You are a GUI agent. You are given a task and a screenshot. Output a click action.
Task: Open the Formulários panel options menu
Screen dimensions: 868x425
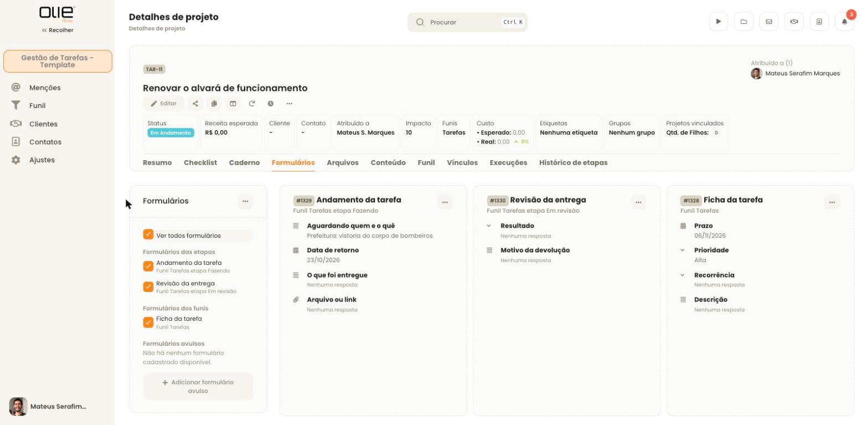click(245, 201)
